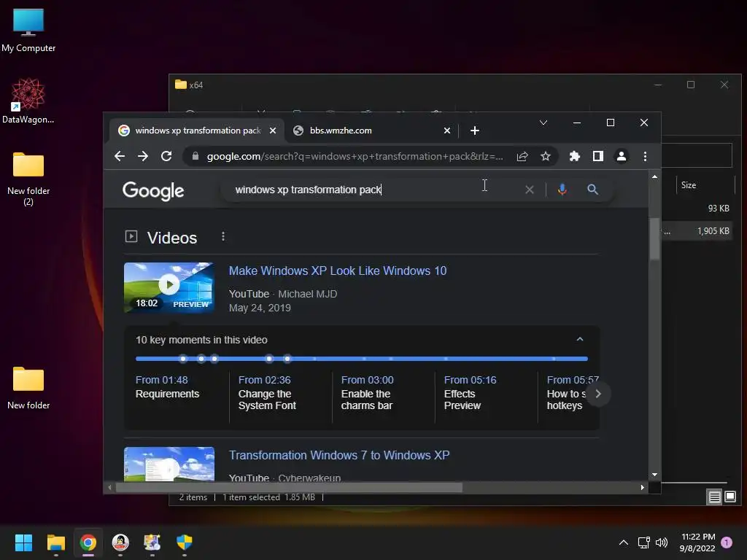This screenshot has height=560, width=747.
Task: Open new Chrome tab
Action: [475, 131]
